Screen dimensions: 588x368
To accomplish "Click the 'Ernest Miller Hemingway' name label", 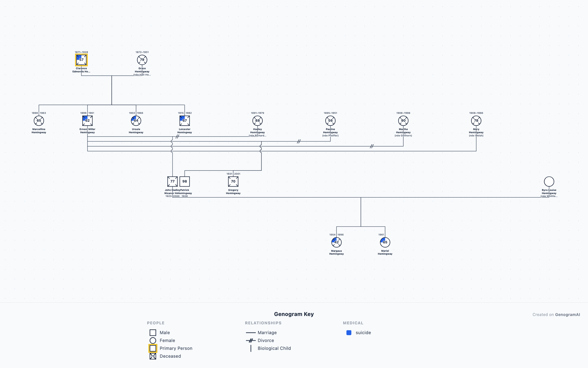I will [87, 131].
